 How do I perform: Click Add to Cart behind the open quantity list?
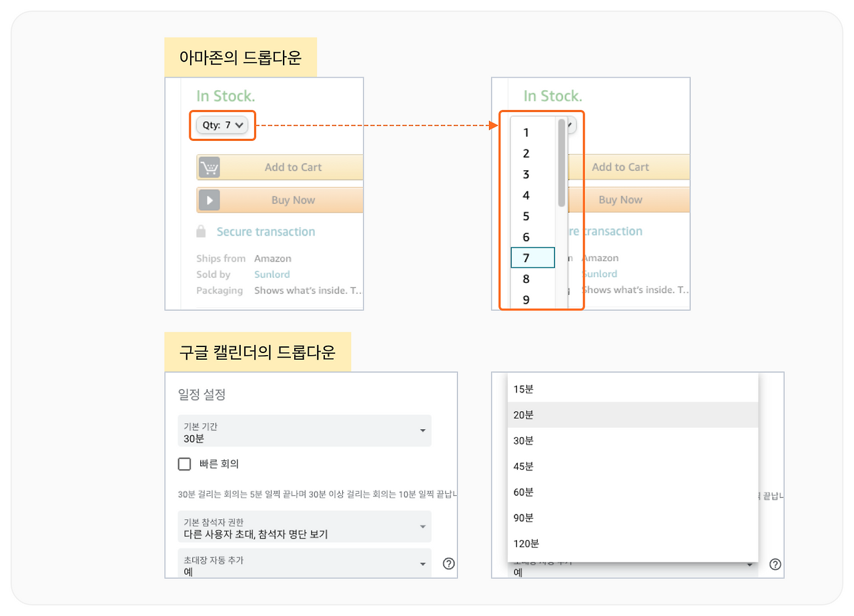coord(629,167)
